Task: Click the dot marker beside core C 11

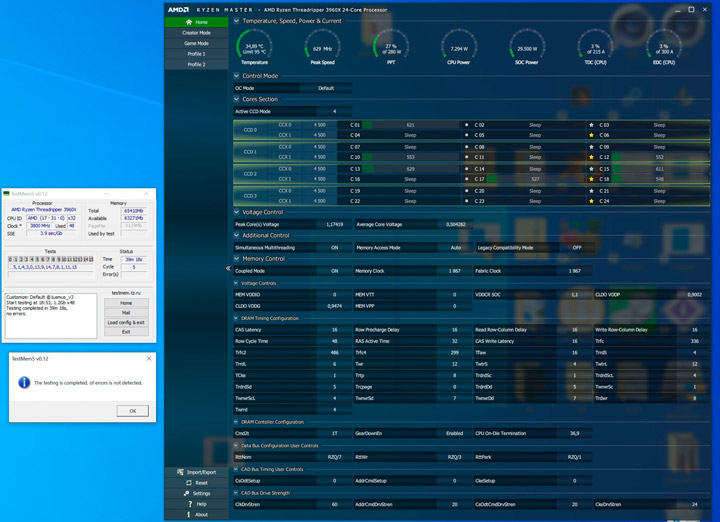Action: 467,157
